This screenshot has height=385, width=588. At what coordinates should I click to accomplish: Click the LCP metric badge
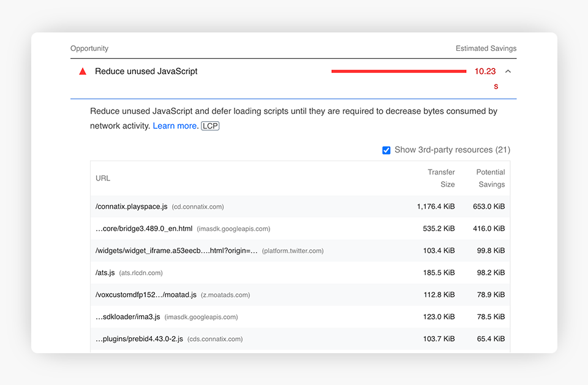pos(210,126)
